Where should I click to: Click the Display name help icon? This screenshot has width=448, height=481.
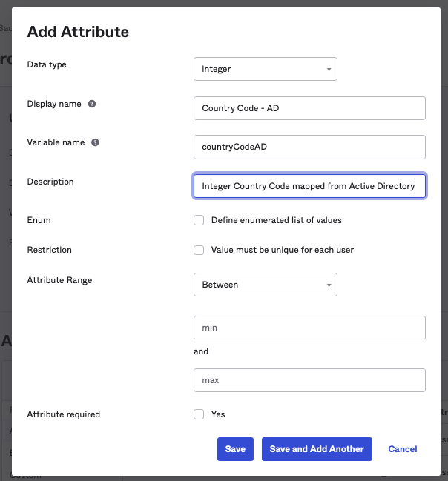(92, 104)
